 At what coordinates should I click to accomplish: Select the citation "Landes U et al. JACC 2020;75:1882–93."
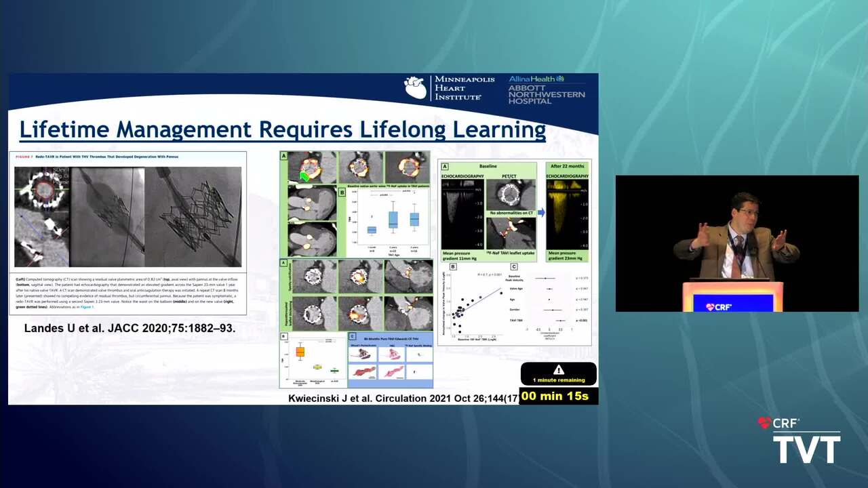130,328
